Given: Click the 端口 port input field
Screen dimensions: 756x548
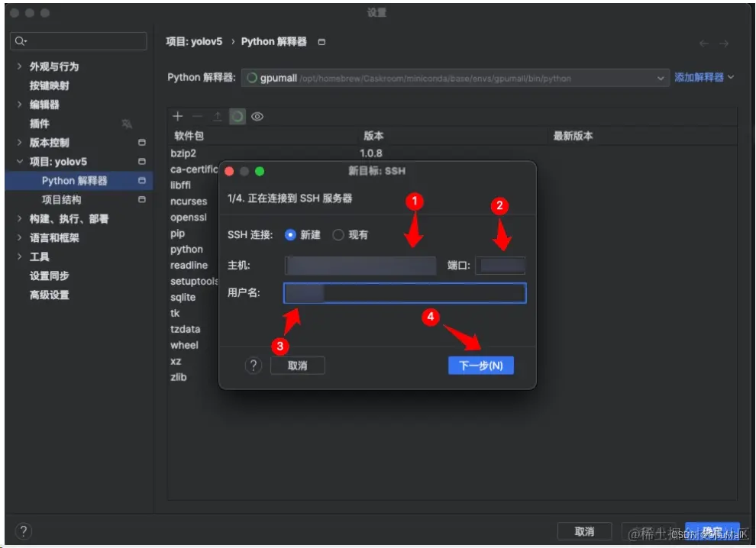Looking at the screenshot, I should click(x=500, y=265).
